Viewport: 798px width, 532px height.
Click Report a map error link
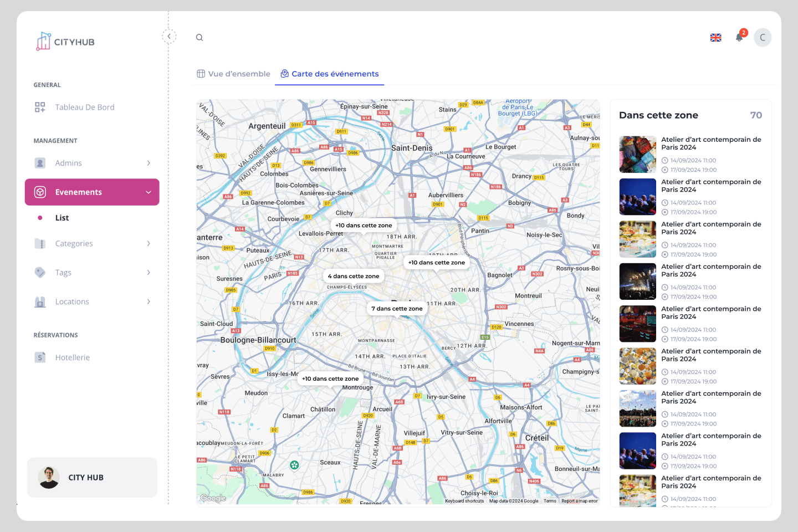click(580, 501)
